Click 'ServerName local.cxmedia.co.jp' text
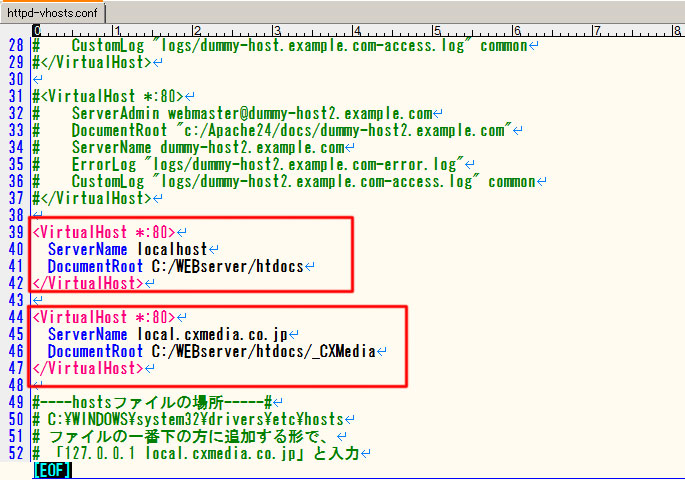 pos(168,334)
